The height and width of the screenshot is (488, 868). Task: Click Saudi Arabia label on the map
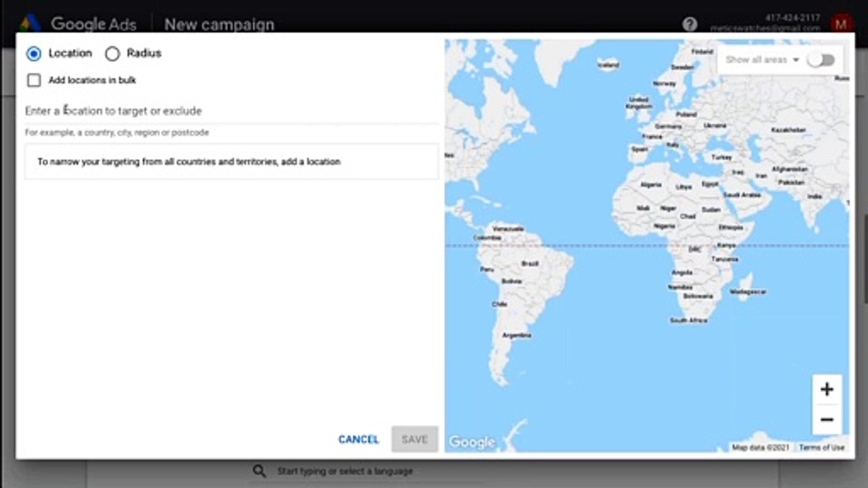point(742,195)
